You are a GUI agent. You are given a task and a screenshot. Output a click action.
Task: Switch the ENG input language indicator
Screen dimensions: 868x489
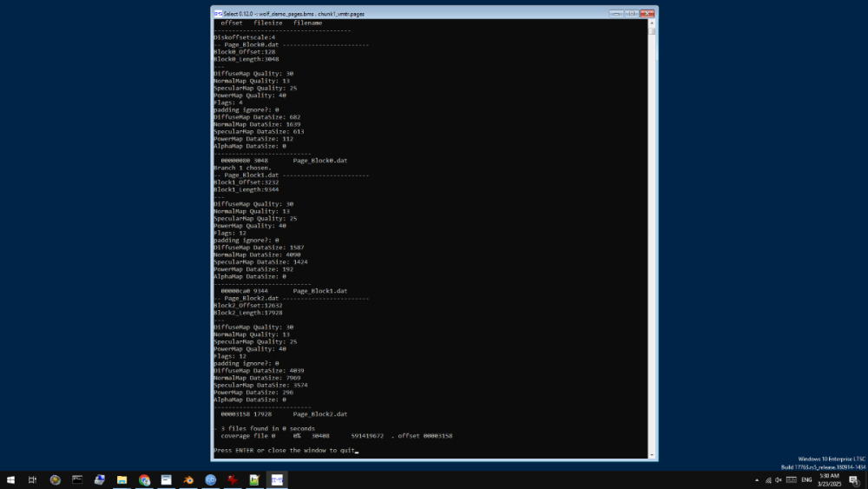806,480
